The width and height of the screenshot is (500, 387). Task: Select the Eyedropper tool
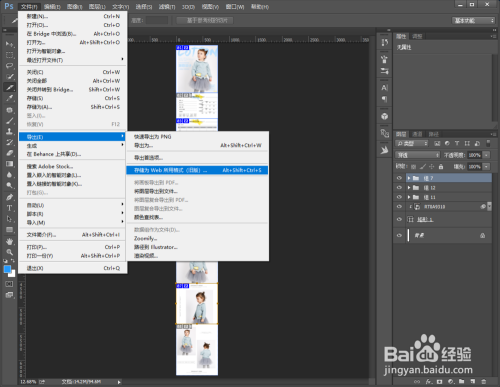[x=9, y=98]
